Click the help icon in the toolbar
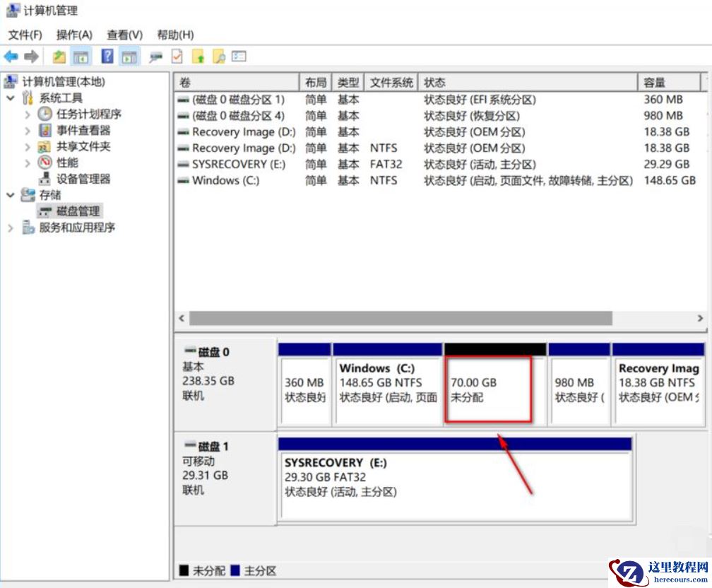The image size is (712, 588). click(107, 57)
